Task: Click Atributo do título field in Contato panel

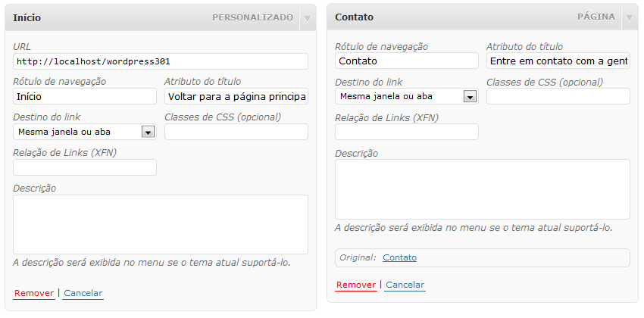Action: pyautogui.click(x=558, y=61)
